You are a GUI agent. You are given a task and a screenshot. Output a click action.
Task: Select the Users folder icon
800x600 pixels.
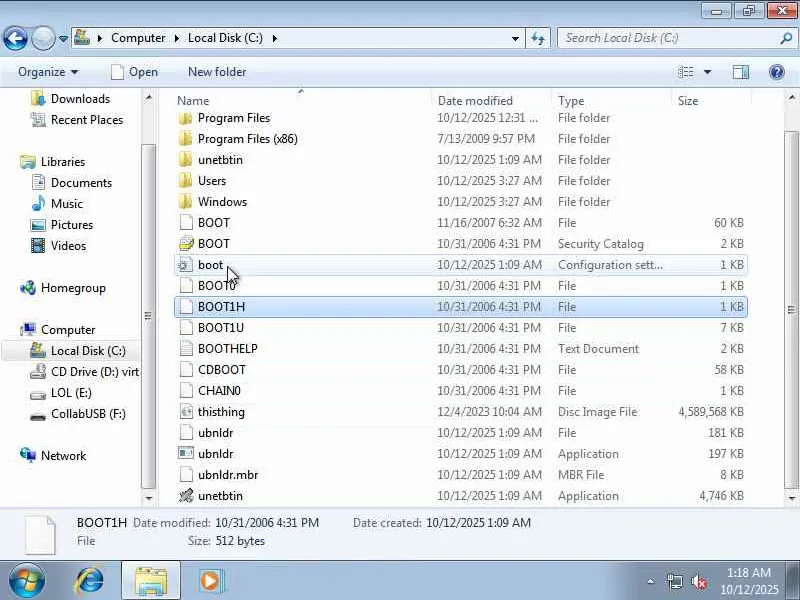[186, 181]
